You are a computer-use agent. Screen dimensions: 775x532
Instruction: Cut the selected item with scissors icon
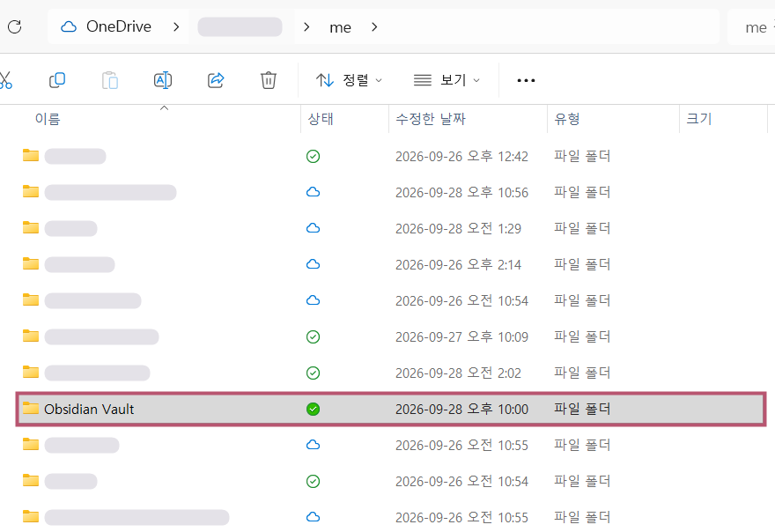[5, 80]
